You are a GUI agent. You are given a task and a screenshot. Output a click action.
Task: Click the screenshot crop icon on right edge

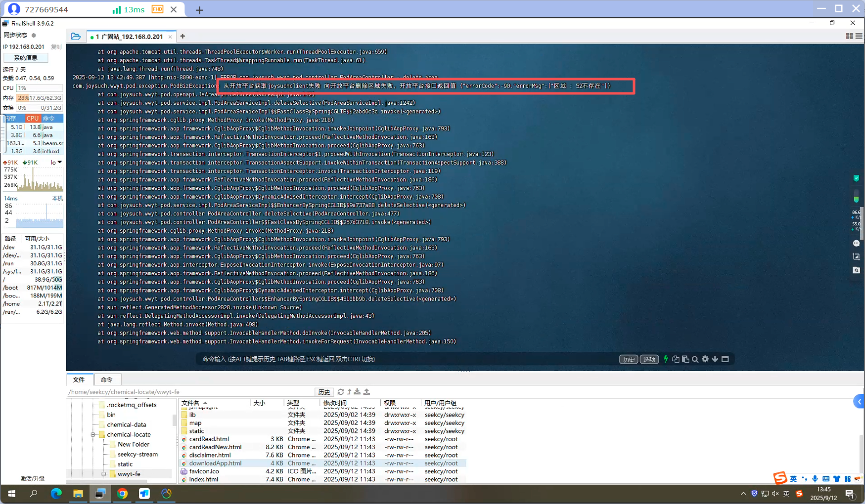(856, 257)
